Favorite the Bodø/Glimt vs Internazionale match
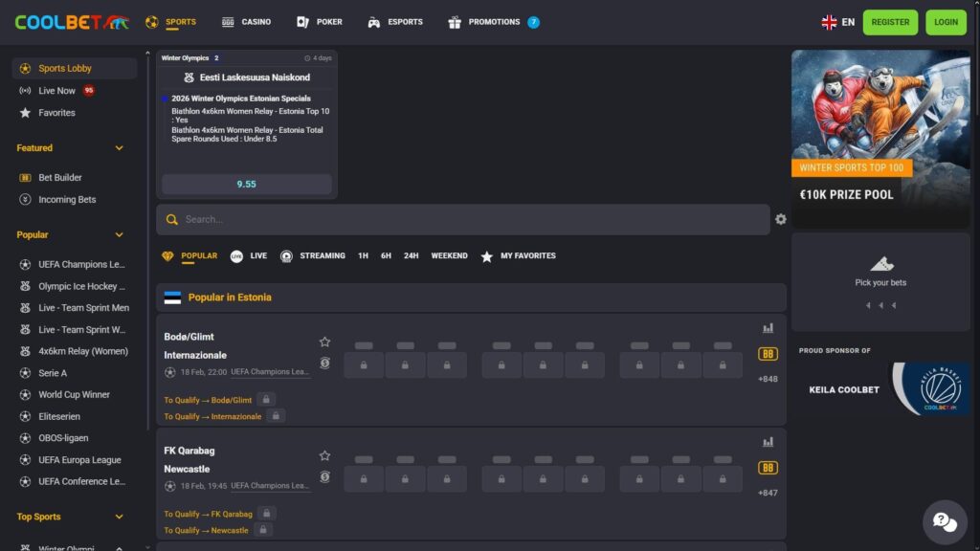Image resolution: width=980 pixels, height=551 pixels. pyautogui.click(x=324, y=342)
